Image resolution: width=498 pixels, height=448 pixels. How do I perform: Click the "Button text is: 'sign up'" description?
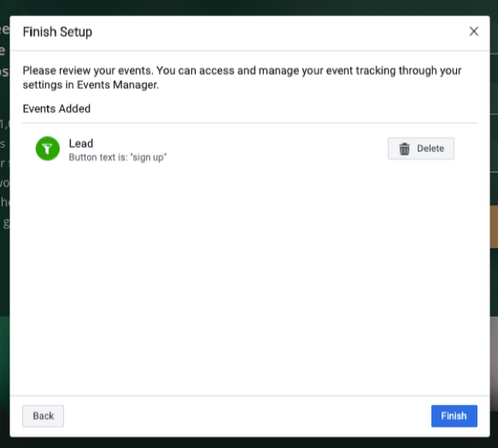coord(118,157)
